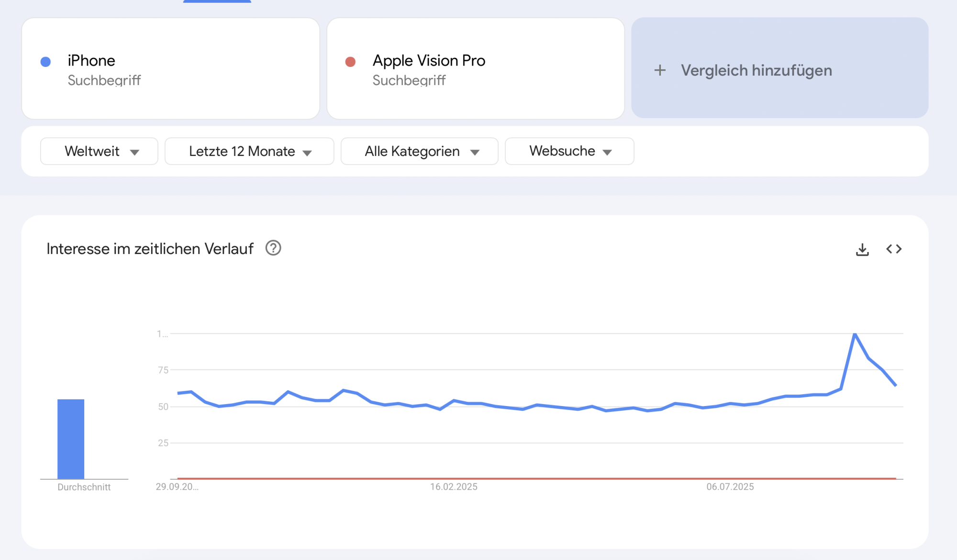Open the Alle Kategorien dropdown

419,152
